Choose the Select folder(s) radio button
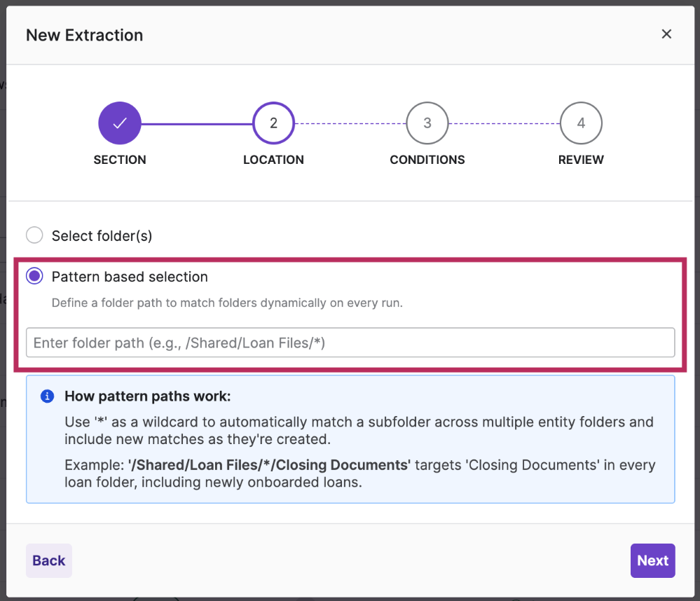 (x=34, y=235)
